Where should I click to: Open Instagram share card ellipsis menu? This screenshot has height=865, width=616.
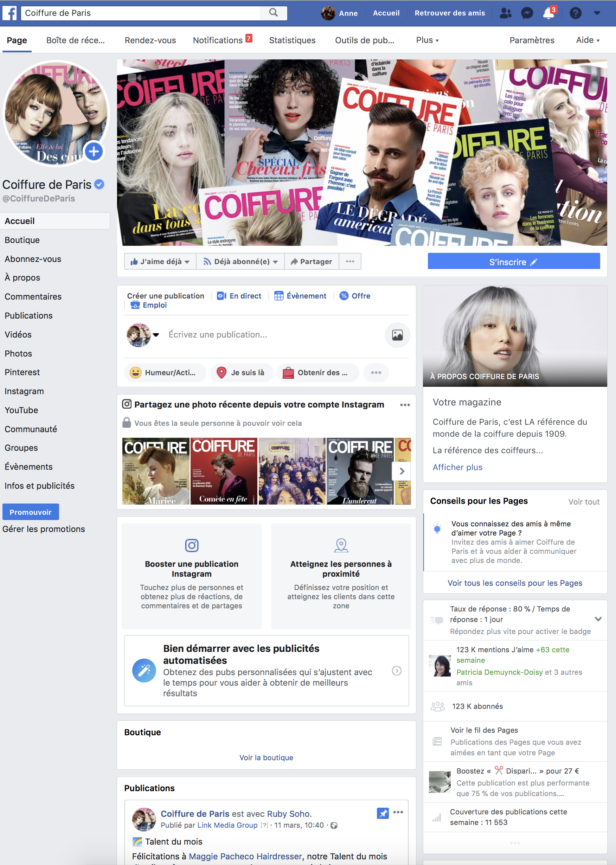[405, 405]
